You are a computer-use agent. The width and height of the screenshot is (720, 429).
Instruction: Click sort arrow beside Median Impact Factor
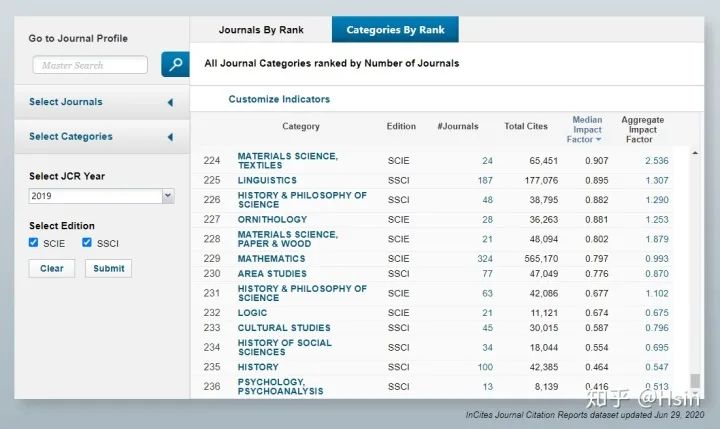(598, 140)
